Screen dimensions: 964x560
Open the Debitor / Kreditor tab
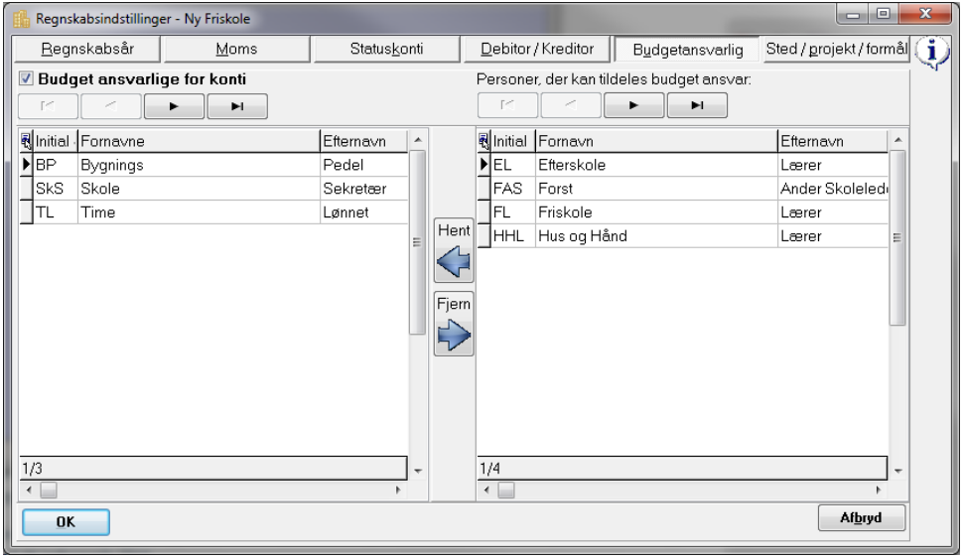click(537, 50)
